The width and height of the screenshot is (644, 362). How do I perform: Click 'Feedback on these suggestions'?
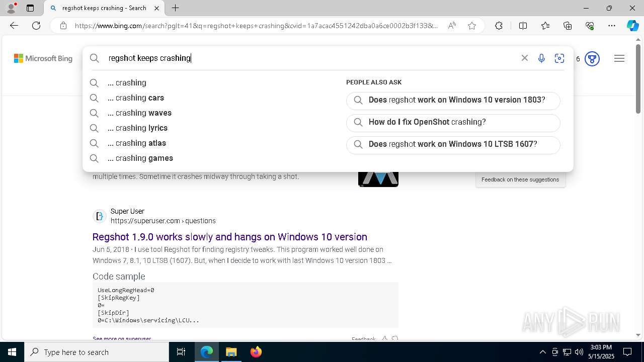point(520,179)
